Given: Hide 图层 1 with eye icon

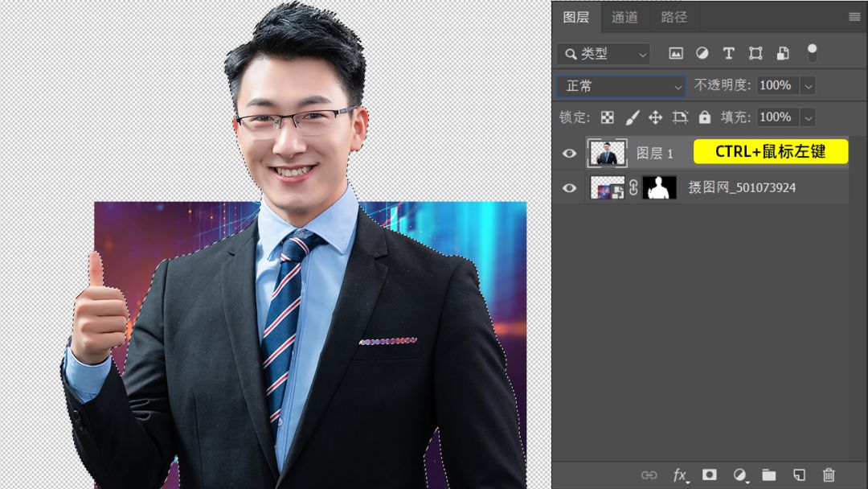Looking at the screenshot, I should (569, 154).
